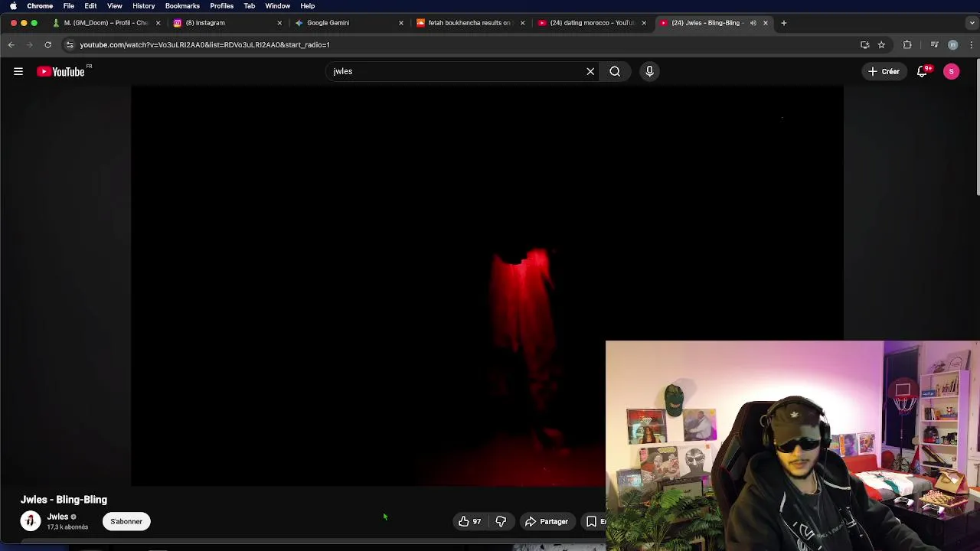Dislike the video with thumbs-down

[501, 521]
